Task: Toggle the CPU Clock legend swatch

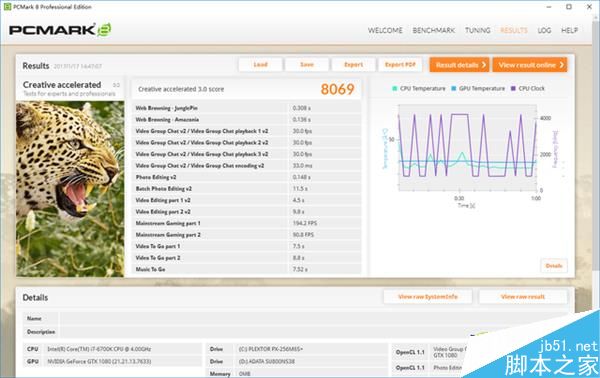Action: click(x=514, y=88)
